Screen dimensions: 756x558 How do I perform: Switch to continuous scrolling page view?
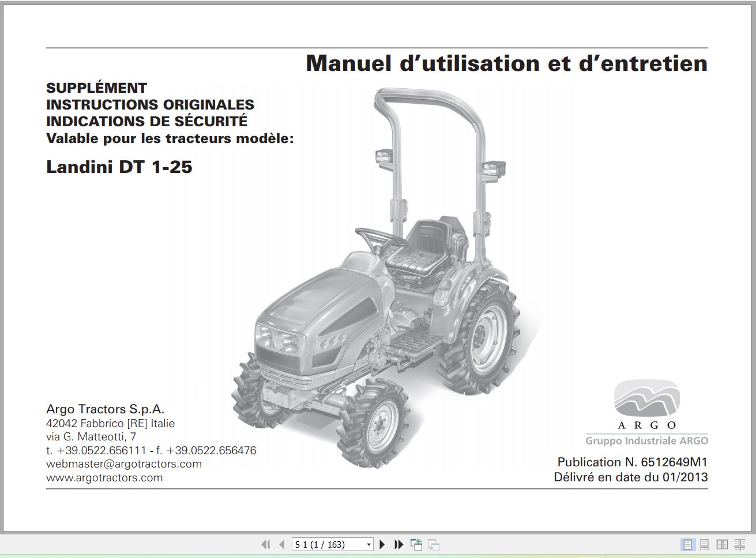click(x=704, y=544)
